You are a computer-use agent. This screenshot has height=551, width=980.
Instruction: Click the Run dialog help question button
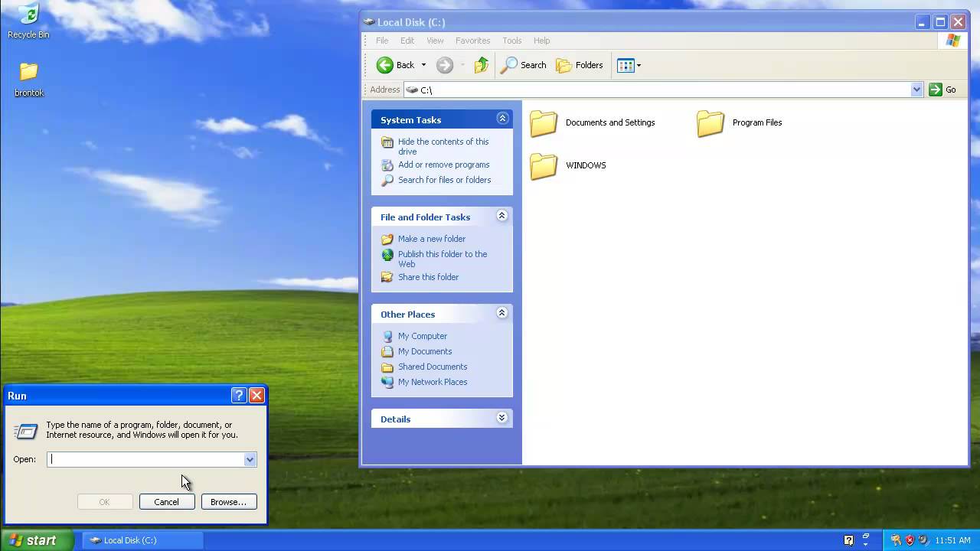tap(238, 396)
